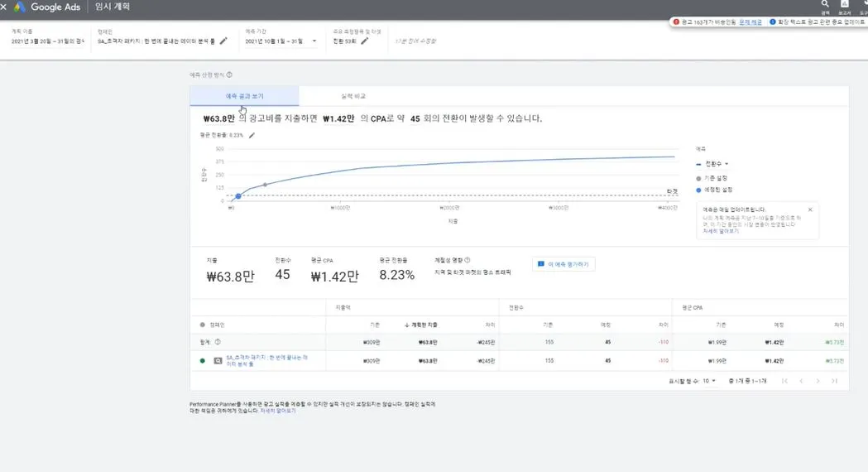Open the forecast period date dropdown
The image size is (868, 472).
(281, 41)
